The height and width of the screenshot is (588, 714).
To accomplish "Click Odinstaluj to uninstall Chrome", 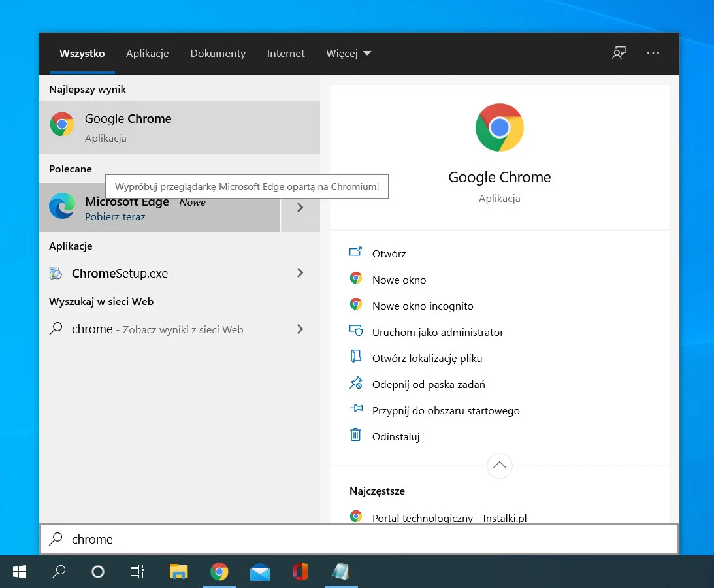I will coord(396,436).
